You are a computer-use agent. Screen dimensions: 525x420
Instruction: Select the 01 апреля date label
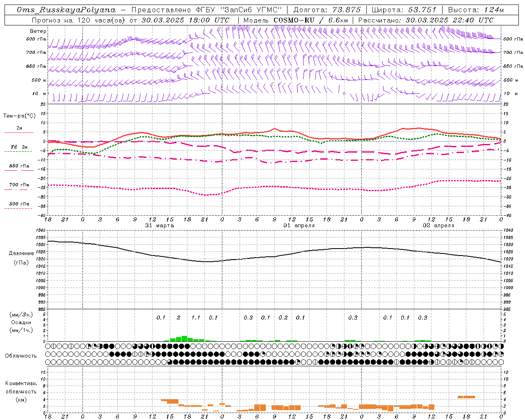point(299,225)
